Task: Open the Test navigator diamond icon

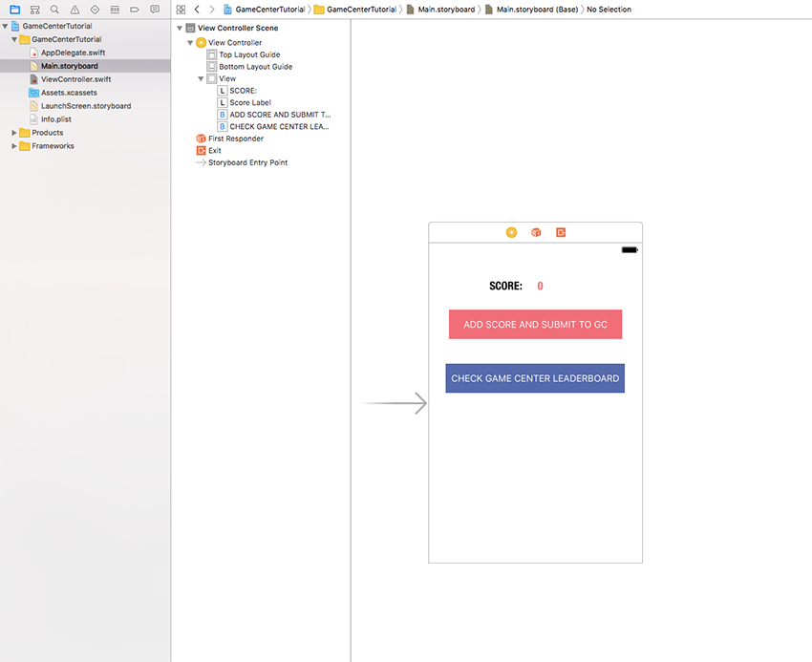Action: (x=95, y=10)
